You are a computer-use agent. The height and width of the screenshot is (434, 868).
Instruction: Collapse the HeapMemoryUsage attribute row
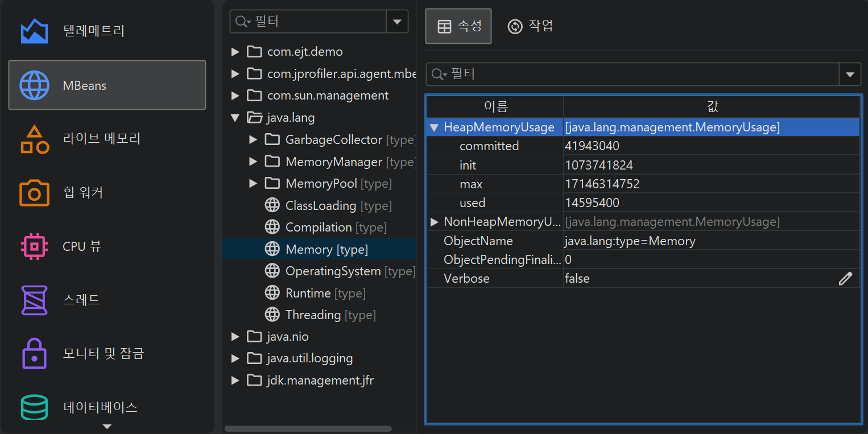pyautogui.click(x=434, y=127)
